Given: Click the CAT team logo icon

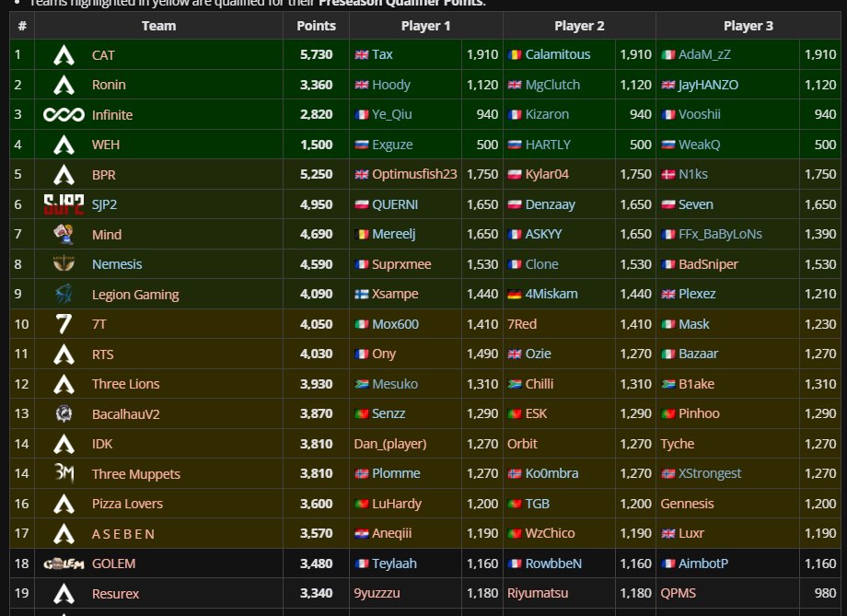Looking at the screenshot, I should pyautogui.click(x=64, y=55).
